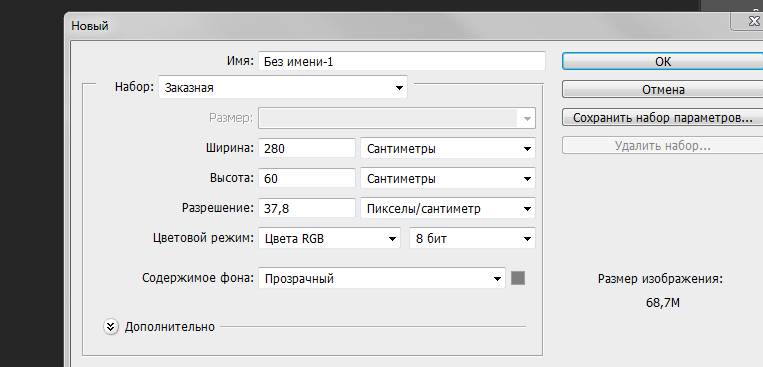
Task: Open the Ширина units dropdown (Сантиметры)
Action: click(448, 148)
